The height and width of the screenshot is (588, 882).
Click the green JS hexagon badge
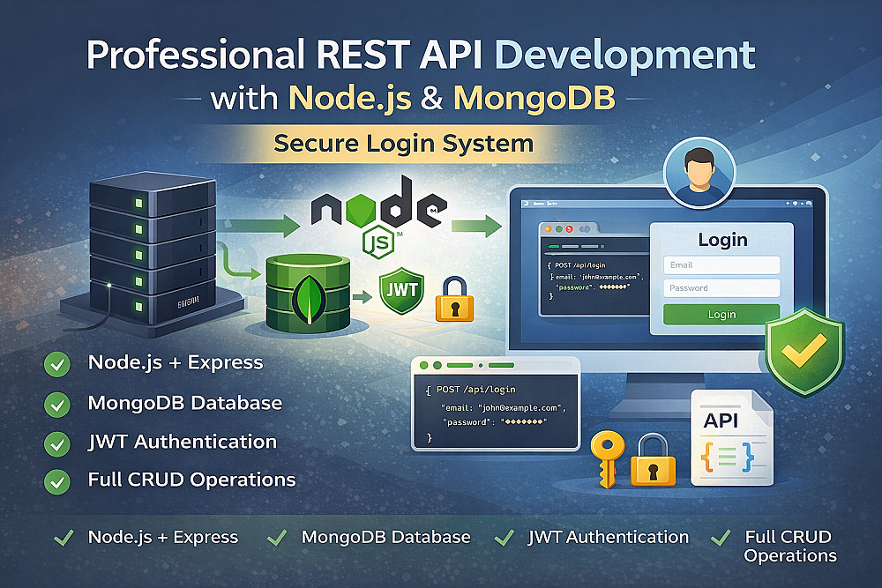[379, 242]
